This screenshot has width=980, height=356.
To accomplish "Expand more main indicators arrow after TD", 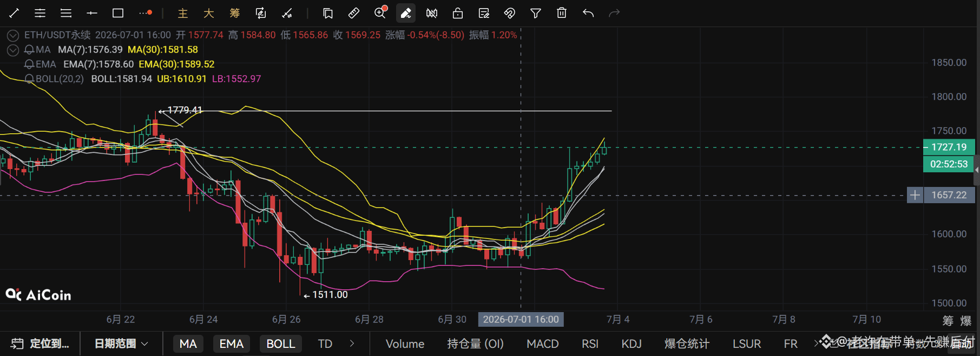I will point(352,344).
